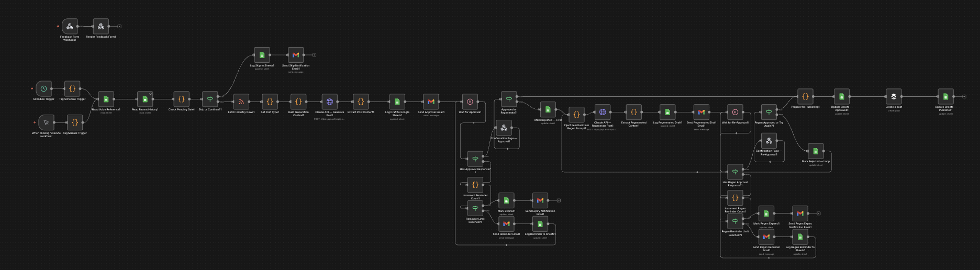Select the Has Approval Response?1 IF node
980x270 pixels.
click(475, 159)
